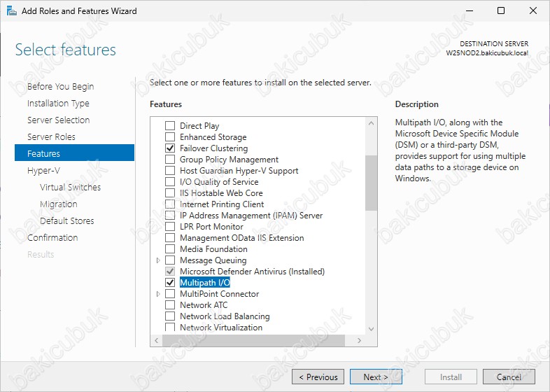Check the IIS Hostable Web Core checkbox
This screenshot has height=392, width=550.
170,193
